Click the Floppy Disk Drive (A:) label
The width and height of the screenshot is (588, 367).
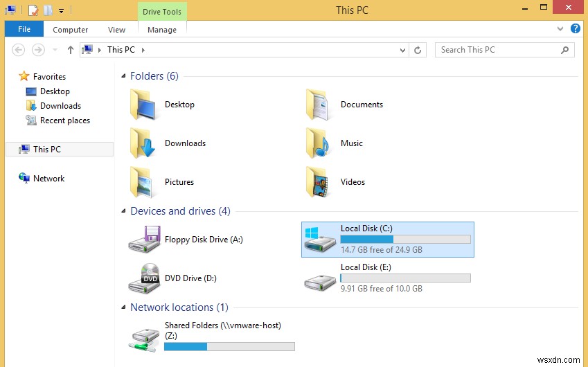click(x=204, y=240)
